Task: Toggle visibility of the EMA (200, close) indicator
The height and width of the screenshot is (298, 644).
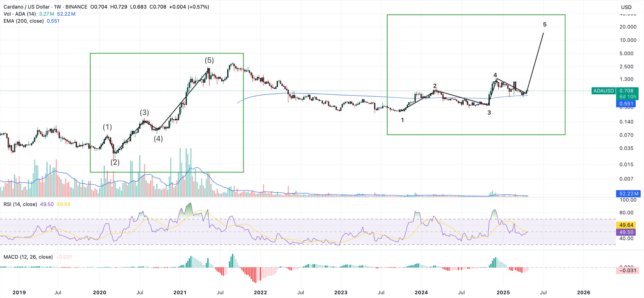Action: [24, 21]
